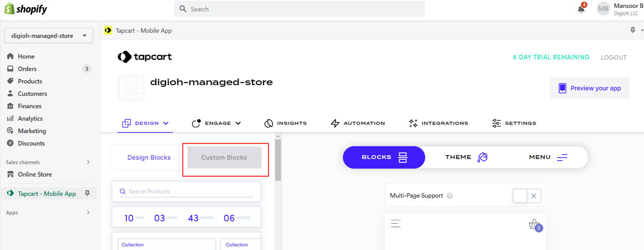
Task: Click the Automation lightning bolt icon
Action: (335, 123)
